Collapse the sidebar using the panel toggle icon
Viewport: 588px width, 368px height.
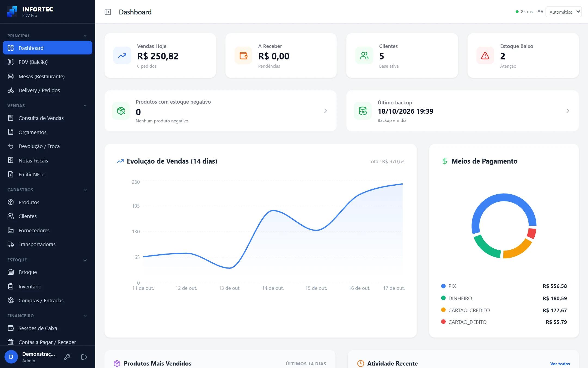108,12
